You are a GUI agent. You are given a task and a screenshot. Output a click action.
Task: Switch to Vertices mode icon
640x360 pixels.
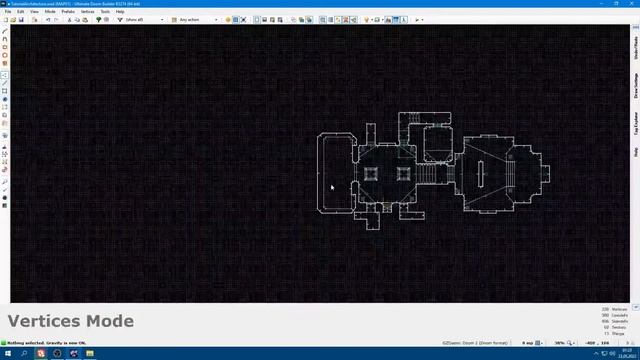(x=5, y=75)
